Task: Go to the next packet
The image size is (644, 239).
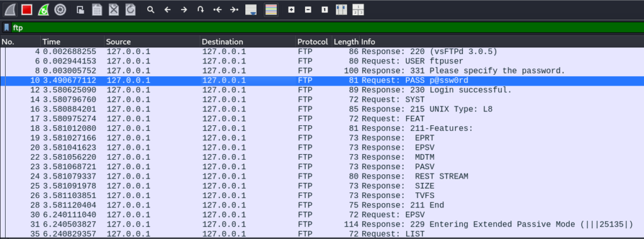Action: click(x=184, y=9)
